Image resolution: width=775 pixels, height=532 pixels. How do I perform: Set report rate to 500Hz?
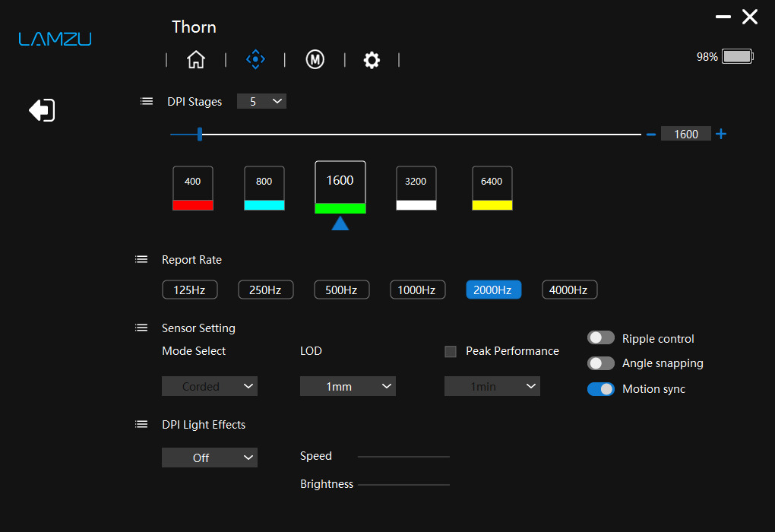(342, 290)
